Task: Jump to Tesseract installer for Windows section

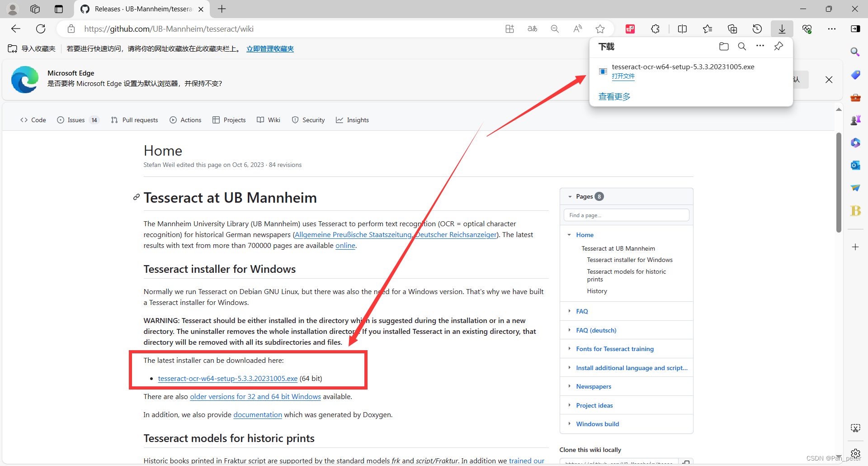Action: click(x=630, y=260)
